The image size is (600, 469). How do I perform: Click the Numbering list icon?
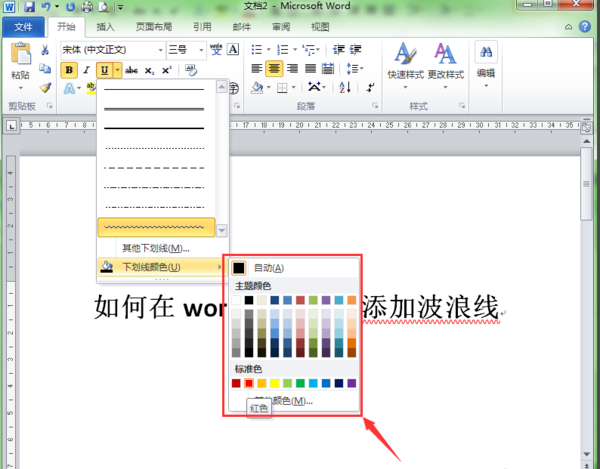[282, 49]
